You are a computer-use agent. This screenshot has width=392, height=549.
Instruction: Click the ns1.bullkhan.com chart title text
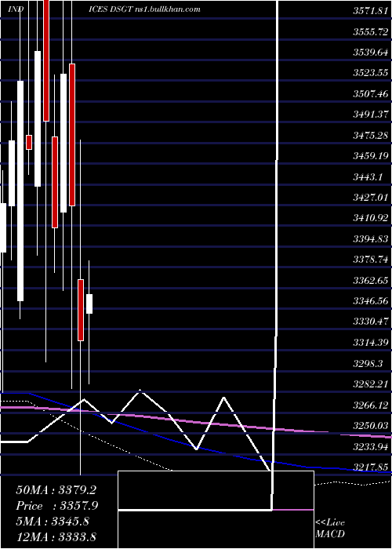167,9
